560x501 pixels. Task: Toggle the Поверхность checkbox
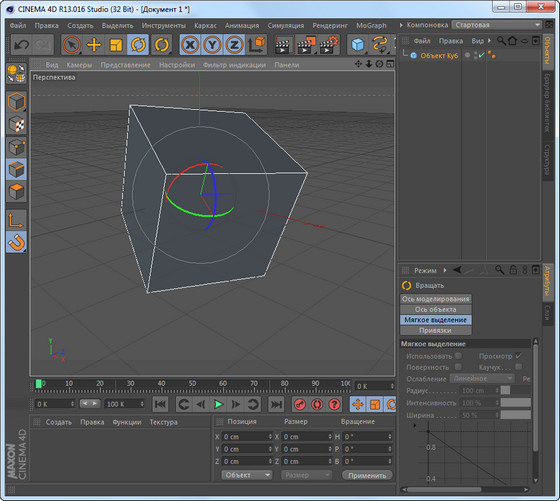tap(458, 367)
